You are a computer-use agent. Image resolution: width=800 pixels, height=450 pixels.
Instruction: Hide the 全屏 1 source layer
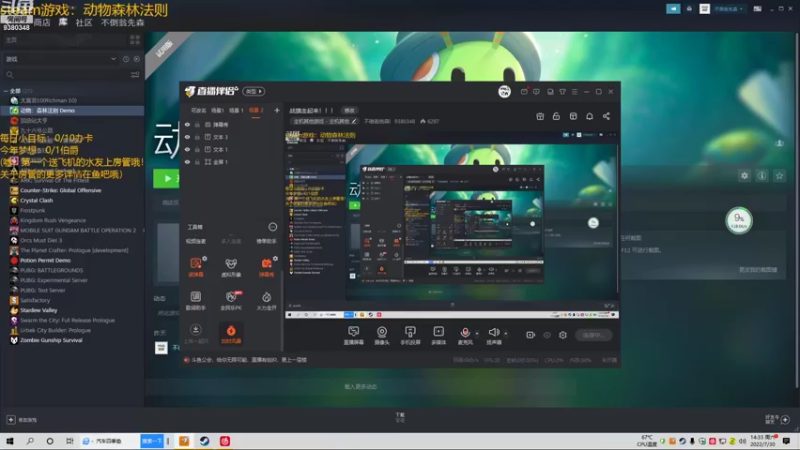187,162
